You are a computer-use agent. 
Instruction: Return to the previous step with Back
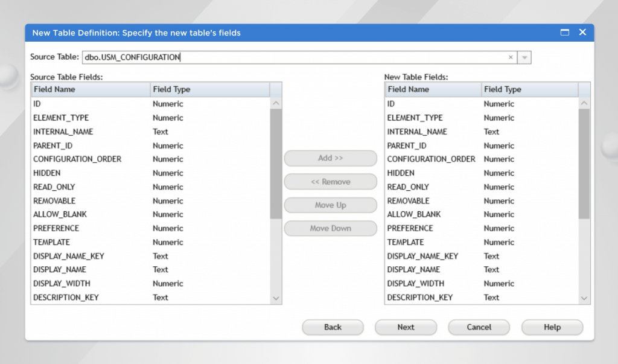pyautogui.click(x=333, y=327)
